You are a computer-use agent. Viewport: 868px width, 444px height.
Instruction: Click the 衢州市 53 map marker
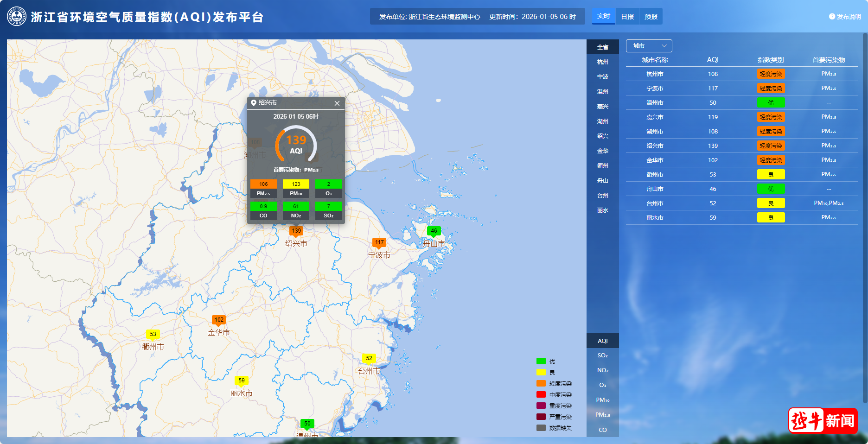coord(153,334)
